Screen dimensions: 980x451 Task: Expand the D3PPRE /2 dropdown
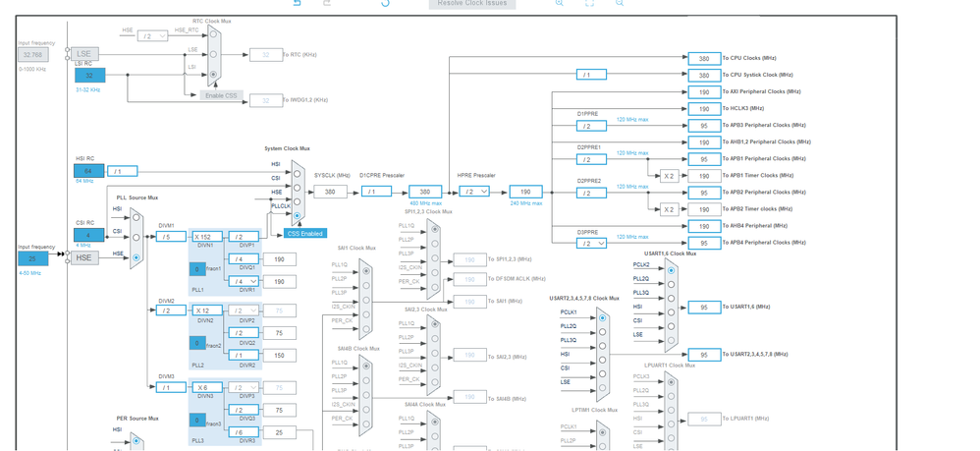click(x=591, y=243)
